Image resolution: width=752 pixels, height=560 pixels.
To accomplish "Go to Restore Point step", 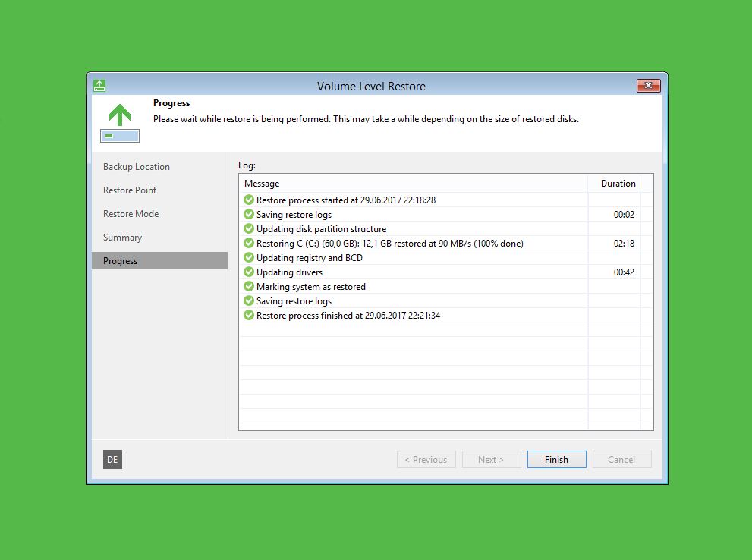I will (130, 190).
